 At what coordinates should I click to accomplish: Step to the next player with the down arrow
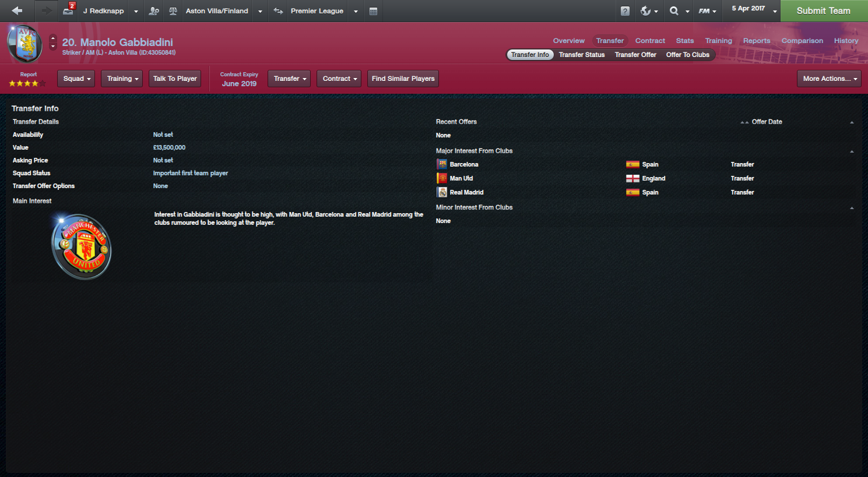pyautogui.click(x=53, y=47)
